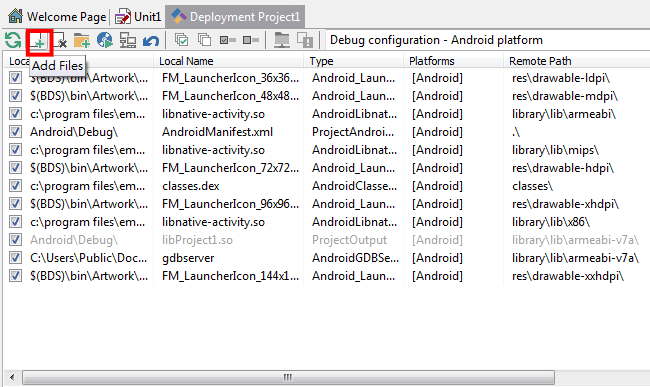Select the gdbserver file name
Image resolution: width=650 pixels, height=387 pixels.
tap(188, 258)
